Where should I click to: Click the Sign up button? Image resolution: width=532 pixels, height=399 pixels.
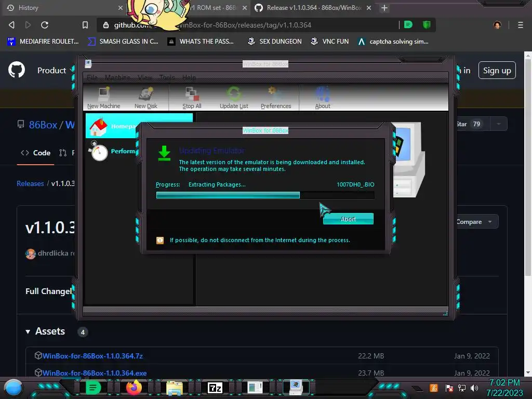(x=497, y=70)
